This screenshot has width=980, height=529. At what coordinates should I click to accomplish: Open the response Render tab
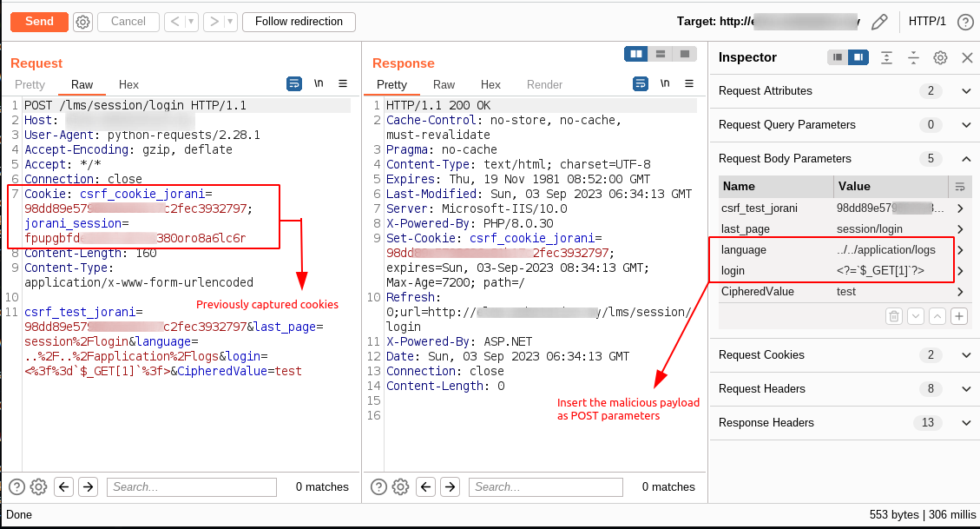point(544,84)
